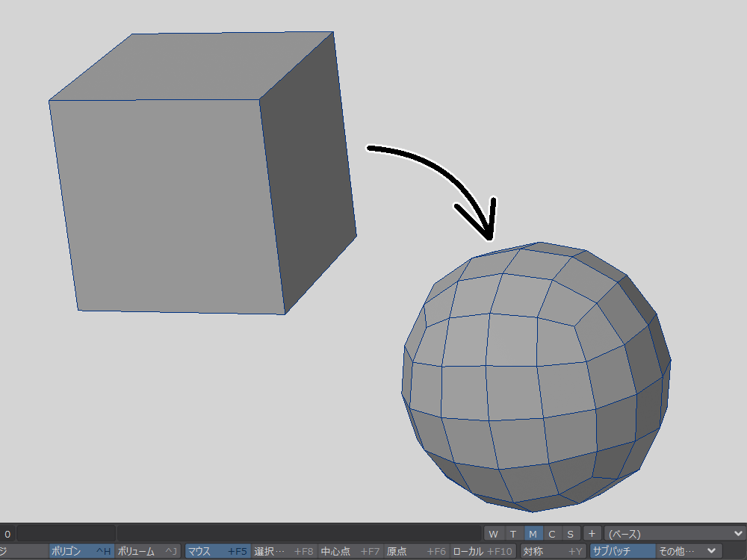Click the empty status input field

(x=66, y=534)
